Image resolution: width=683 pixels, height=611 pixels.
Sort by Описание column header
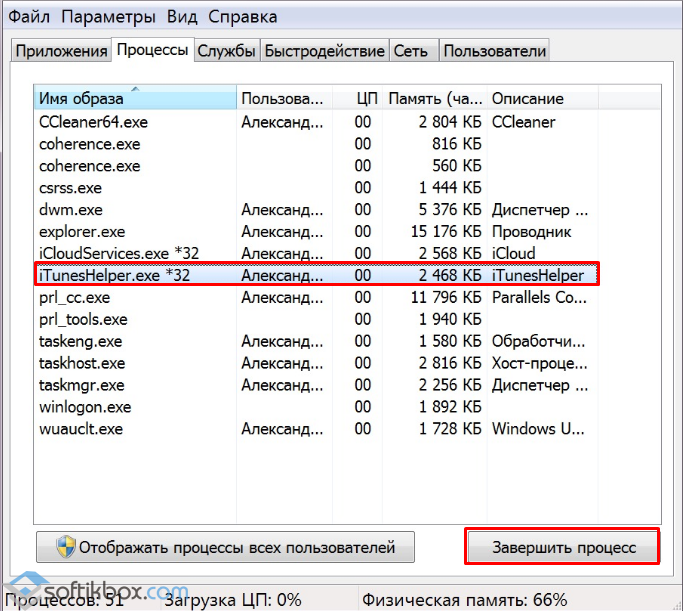[543, 98]
